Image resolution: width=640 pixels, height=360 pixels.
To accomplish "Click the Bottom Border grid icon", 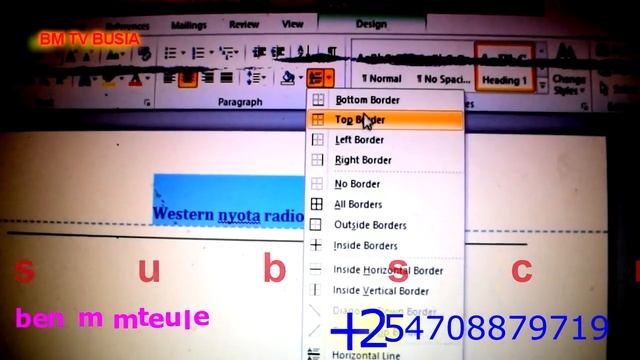I will [x=318, y=100].
